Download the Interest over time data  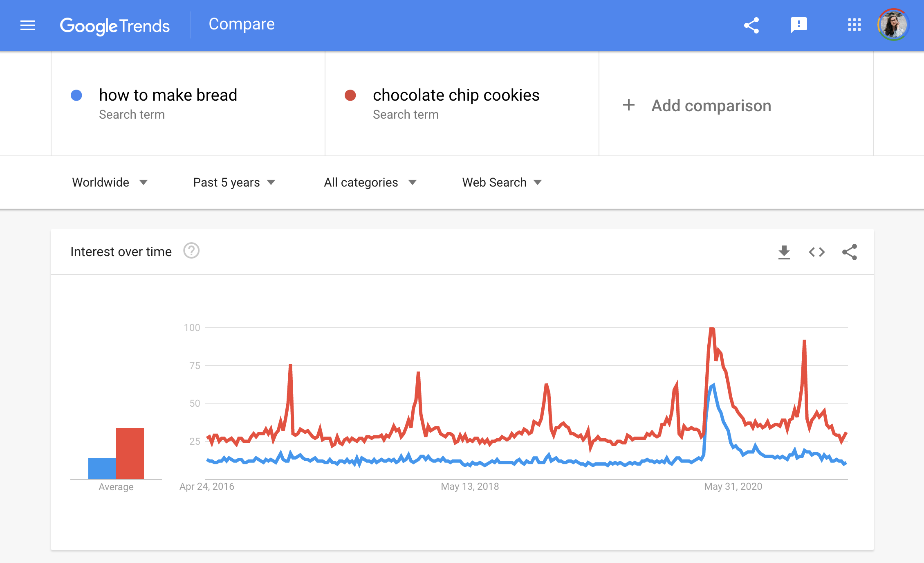click(x=784, y=252)
